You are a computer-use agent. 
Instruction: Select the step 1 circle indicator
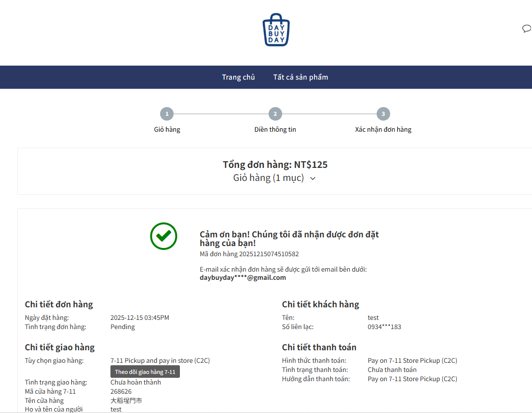coord(166,114)
